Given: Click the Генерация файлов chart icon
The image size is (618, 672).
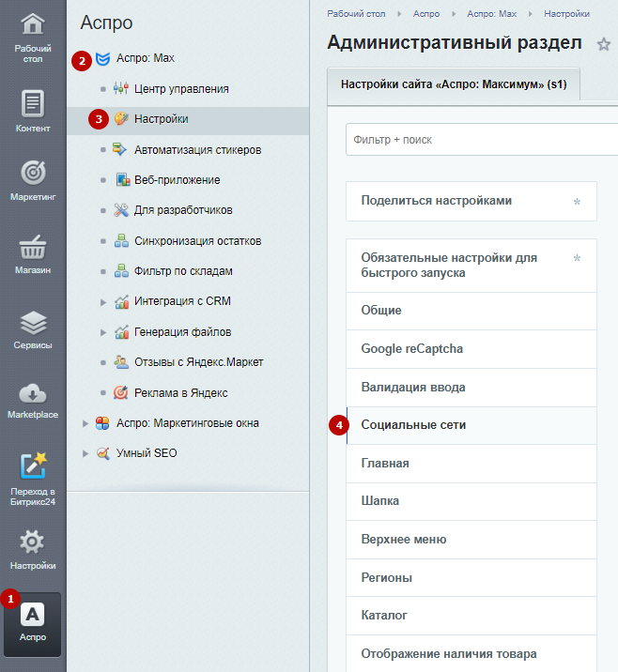Looking at the screenshot, I should [122, 332].
